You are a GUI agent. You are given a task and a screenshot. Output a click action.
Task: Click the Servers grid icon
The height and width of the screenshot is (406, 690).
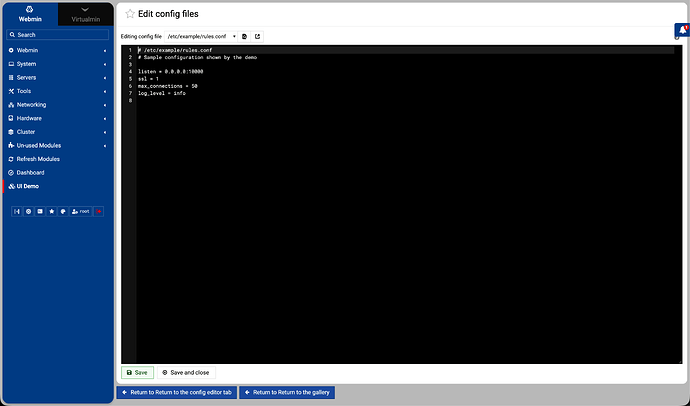click(11, 78)
